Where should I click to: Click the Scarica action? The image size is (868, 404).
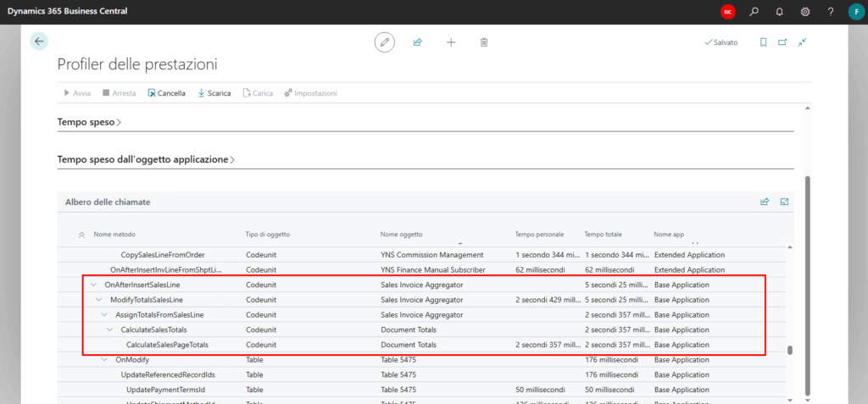click(214, 93)
